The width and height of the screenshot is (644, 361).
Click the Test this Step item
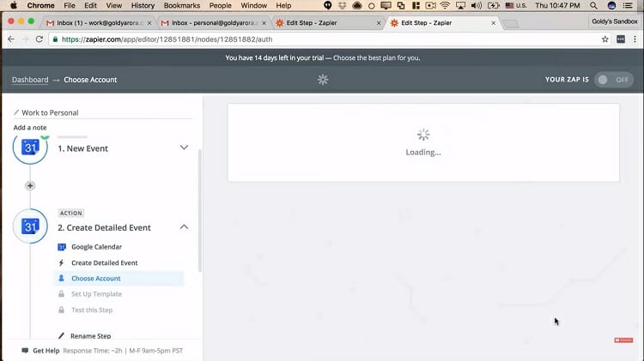[92, 310]
